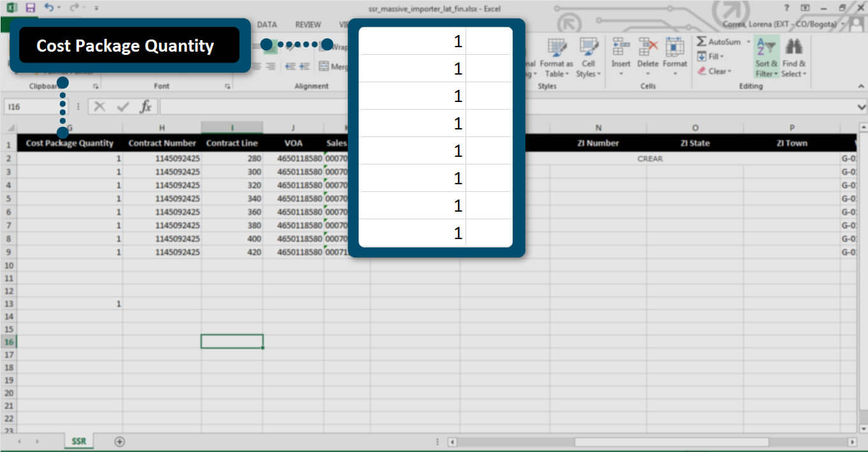Add a new sheet with plus button
This screenshot has width=868, height=452.
click(119, 441)
